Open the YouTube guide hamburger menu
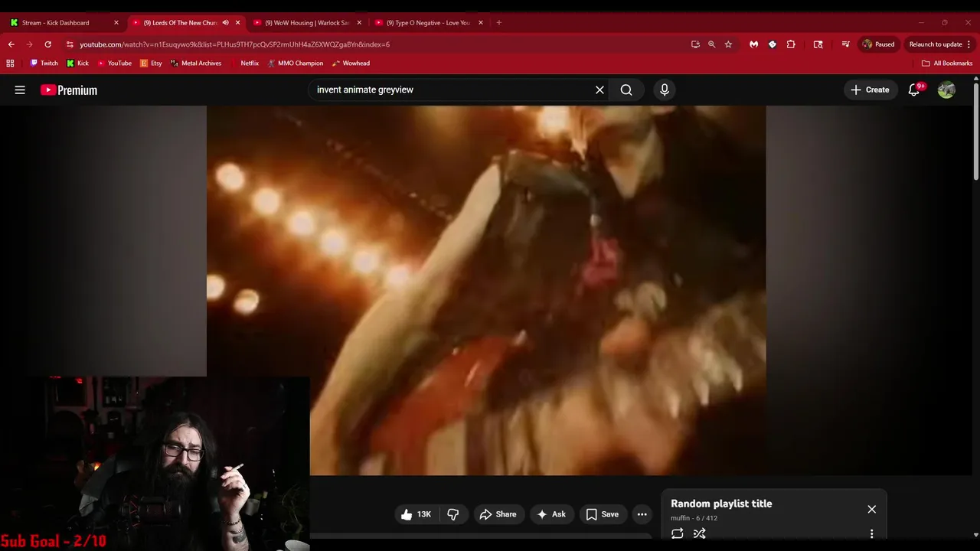Viewport: 980px width, 551px height. pyautogui.click(x=20, y=90)
